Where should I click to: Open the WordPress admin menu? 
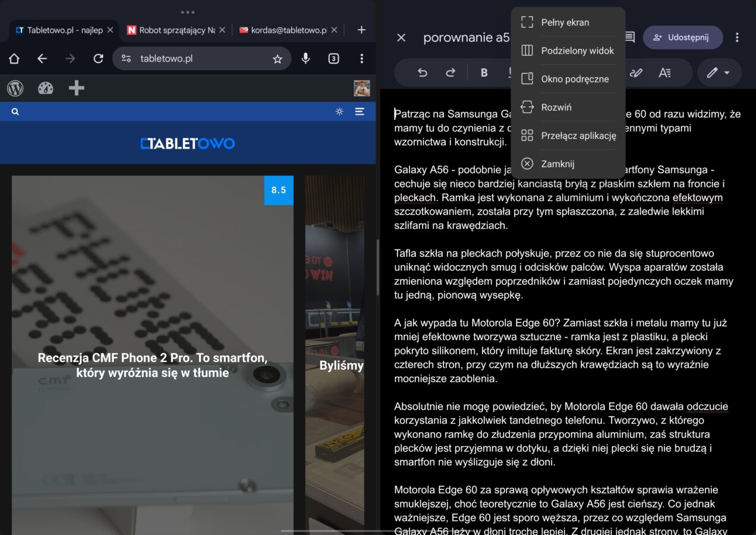(15, 88)
